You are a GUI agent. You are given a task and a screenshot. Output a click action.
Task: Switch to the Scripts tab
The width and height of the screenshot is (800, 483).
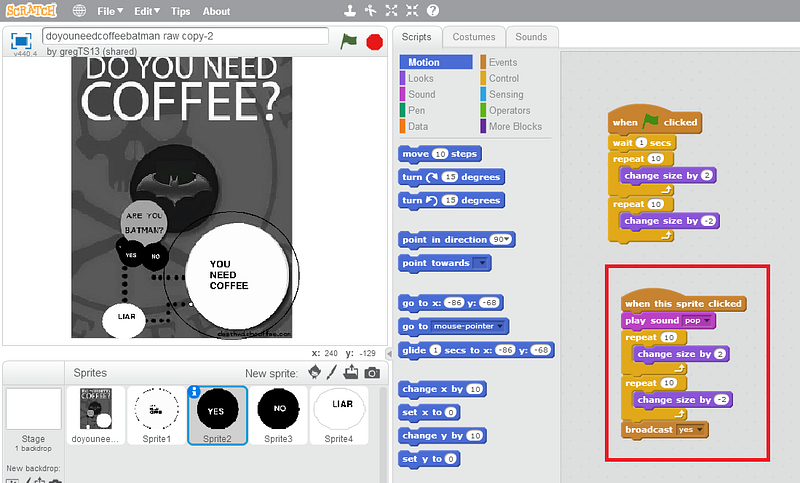416,37
